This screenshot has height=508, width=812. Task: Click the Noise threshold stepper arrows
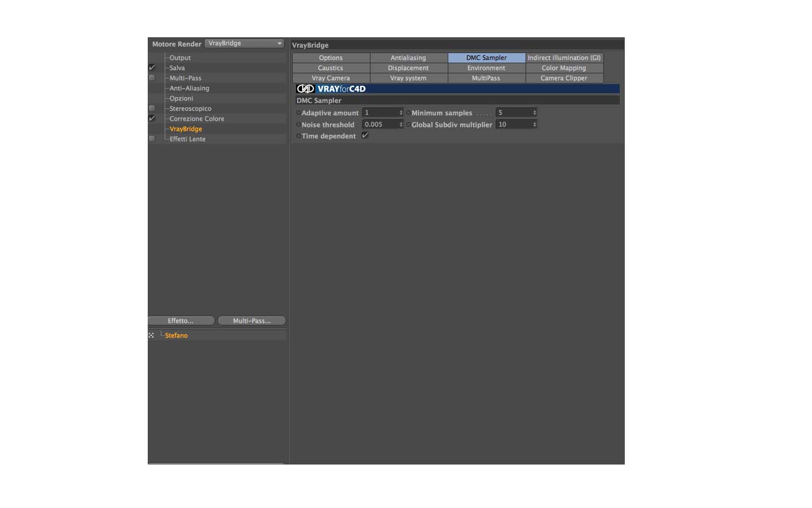[401, 124]
